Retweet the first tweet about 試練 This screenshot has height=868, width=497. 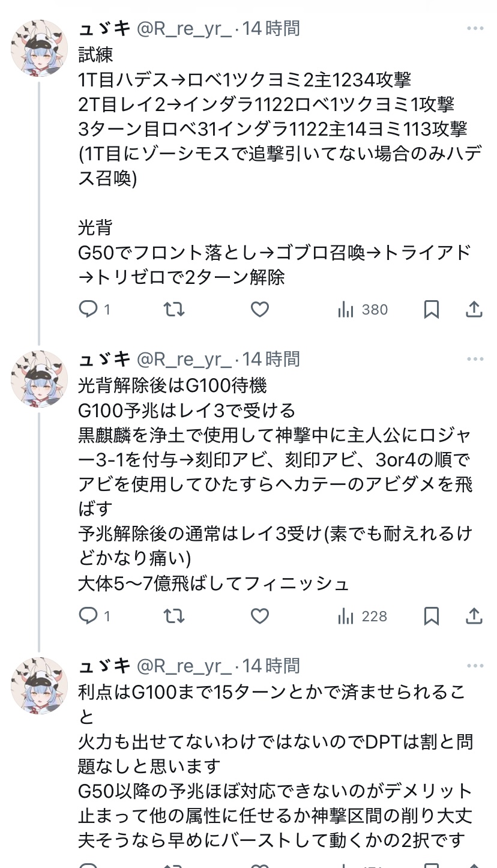pyautogui.click(x=174, y=309)
